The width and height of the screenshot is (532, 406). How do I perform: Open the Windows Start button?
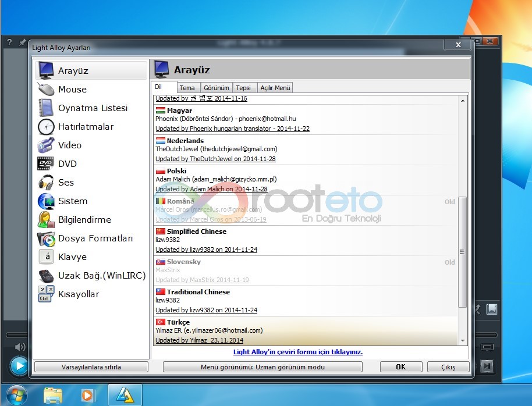17,396
